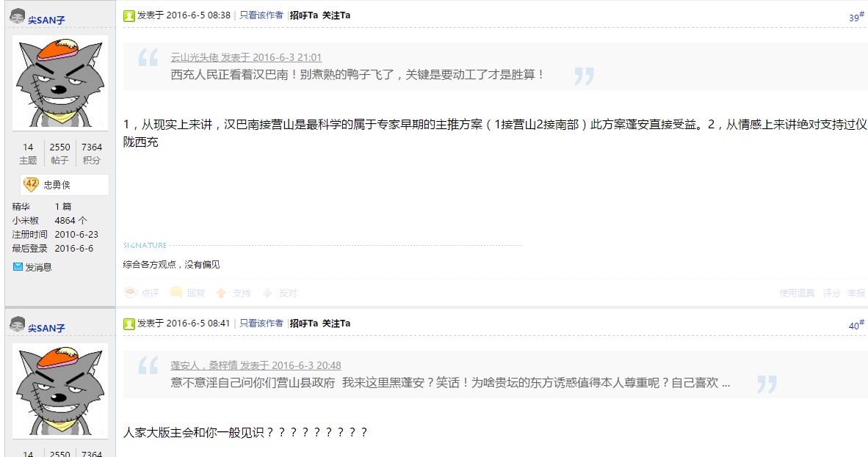868x457 pixels.
Task: Click the floor number 40# link
Action: coord(856,325)
